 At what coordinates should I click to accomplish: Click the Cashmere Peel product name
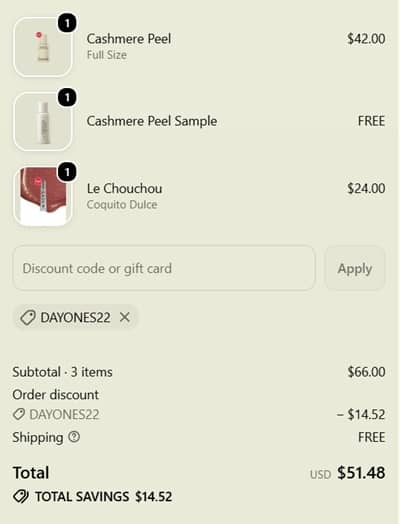tap(129, 39)
